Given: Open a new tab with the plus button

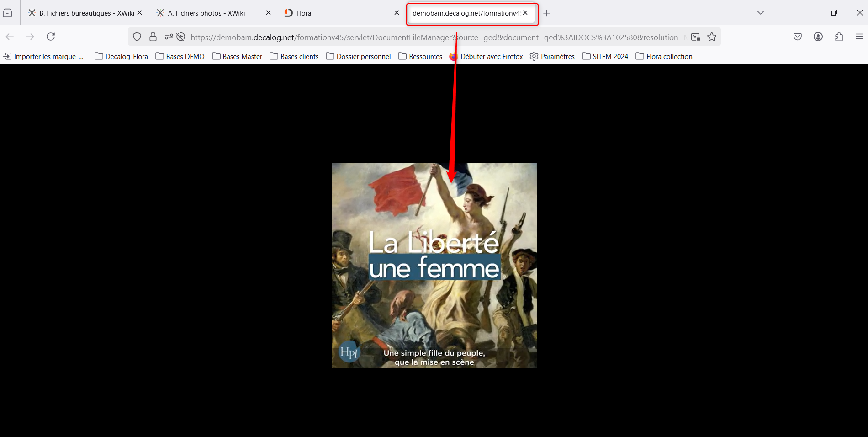Looking at the screenshot, I should [x=546, y=13].
